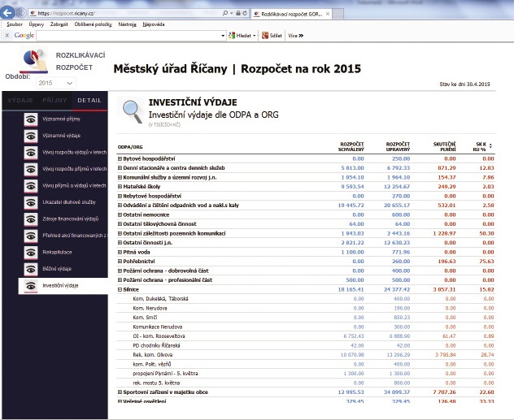Image resolution: width=514 pixels, height=420 pixels.
Task: Click the Sdílet share button in Google toolbar
Action: click(272, 36)
